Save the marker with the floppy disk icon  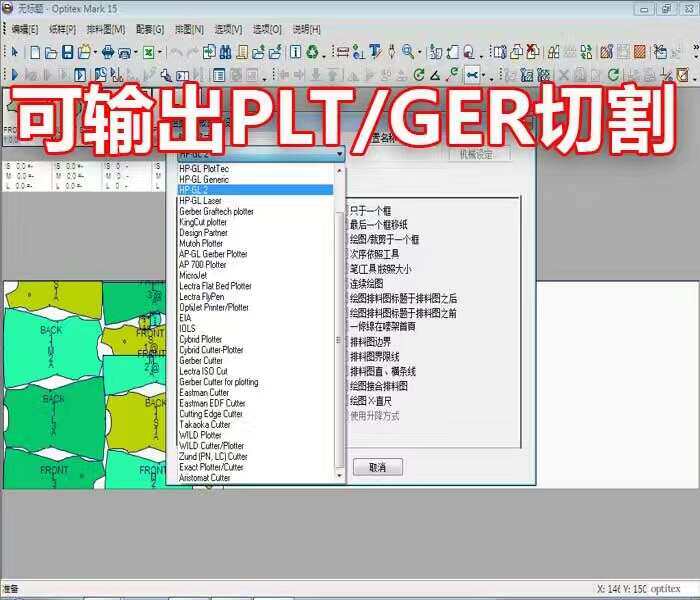67,52
